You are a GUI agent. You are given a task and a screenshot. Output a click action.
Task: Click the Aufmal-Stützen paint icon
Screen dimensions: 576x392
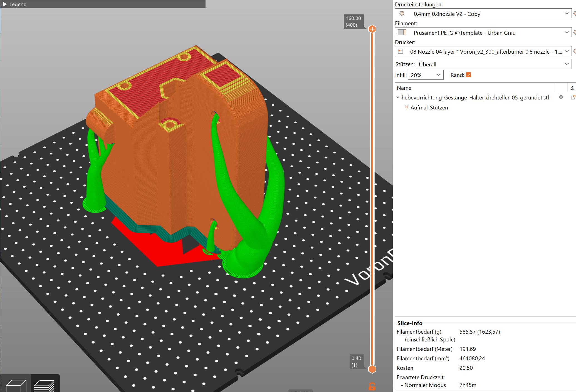point(406,107)
